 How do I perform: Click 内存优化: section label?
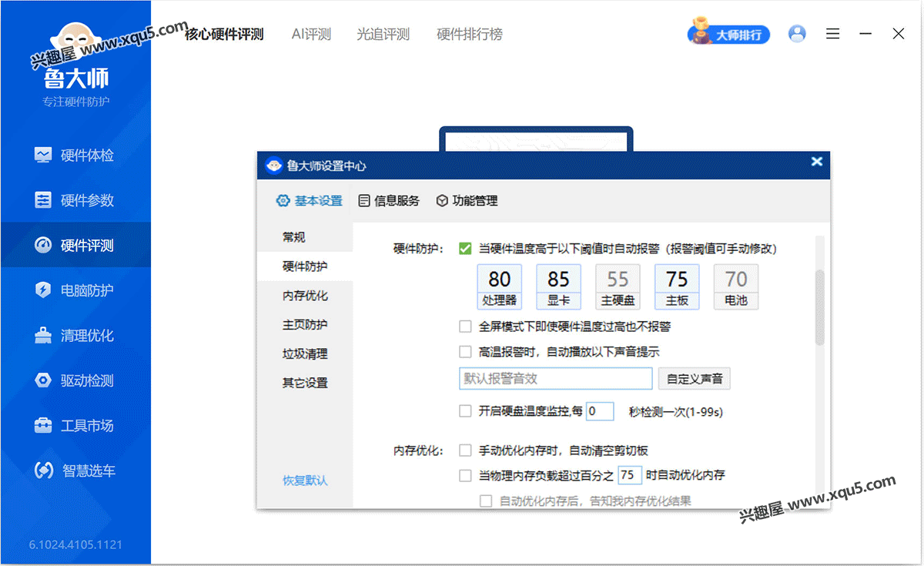tap(418, 450)
